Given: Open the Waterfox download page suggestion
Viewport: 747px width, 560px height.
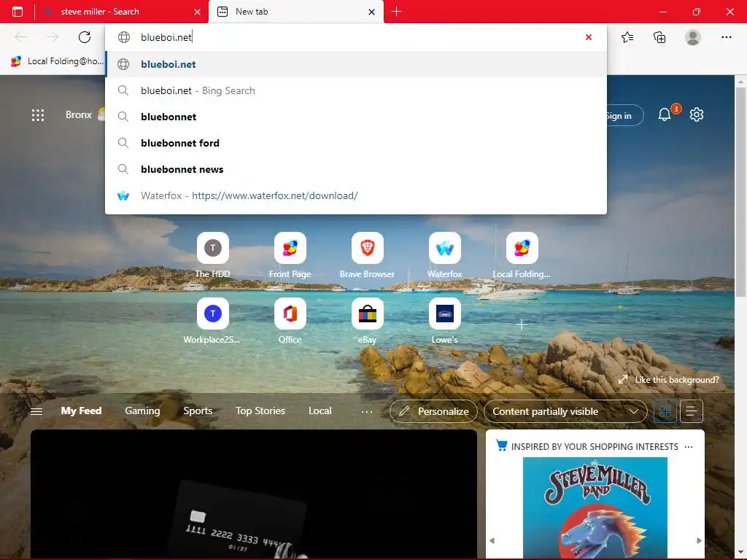Looking at the screenshot, I should 356,195.
